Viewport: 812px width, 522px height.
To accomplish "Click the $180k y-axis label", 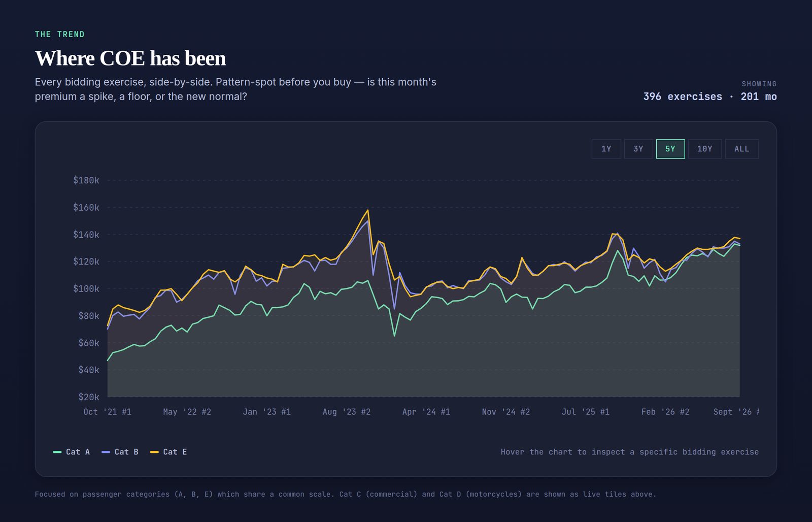I will click(x=86, y=180).
